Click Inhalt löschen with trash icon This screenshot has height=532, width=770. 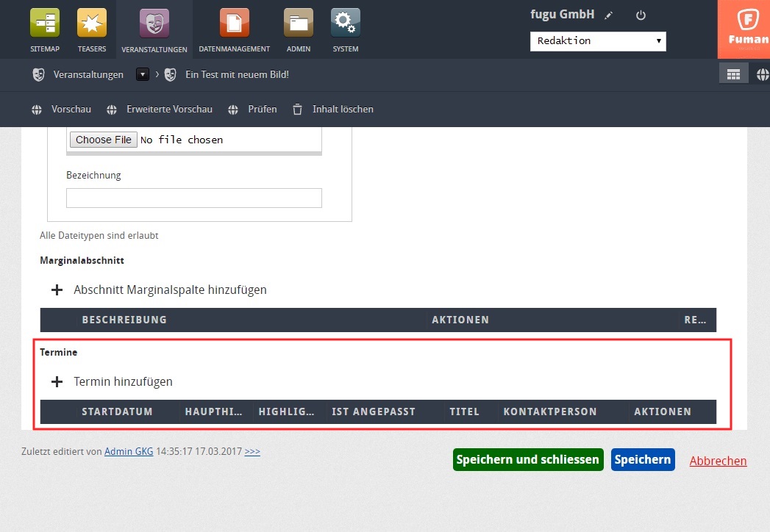click(333, 109)
